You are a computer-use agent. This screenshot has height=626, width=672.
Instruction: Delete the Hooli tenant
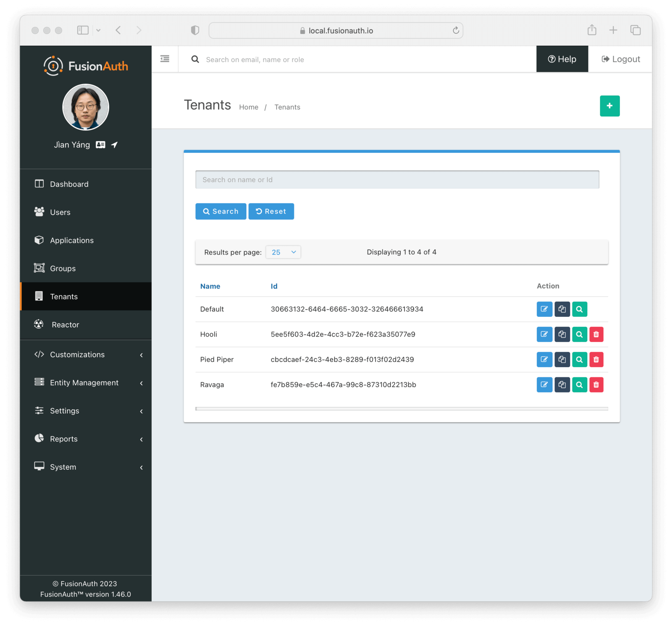point(596,334)
